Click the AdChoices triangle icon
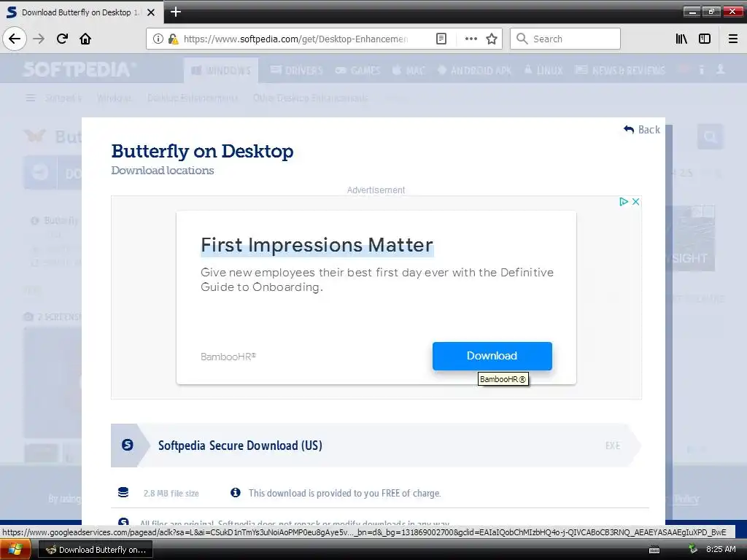 point(623,201)
